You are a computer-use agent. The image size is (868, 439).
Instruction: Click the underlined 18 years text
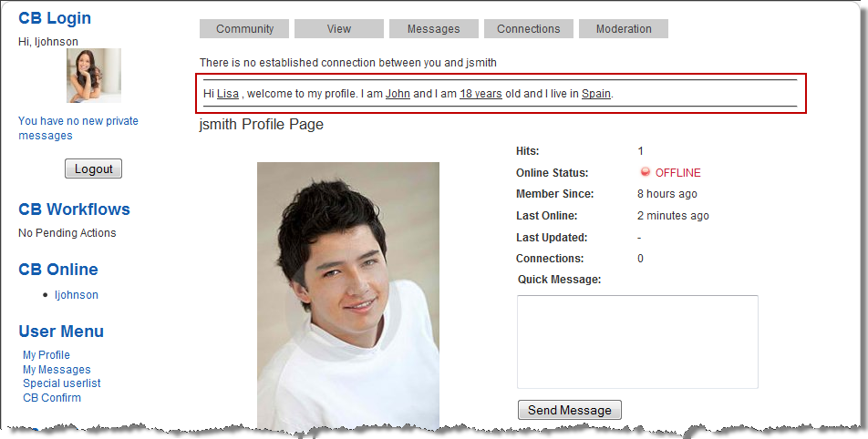pyautogui.click(x=480, y=94)
